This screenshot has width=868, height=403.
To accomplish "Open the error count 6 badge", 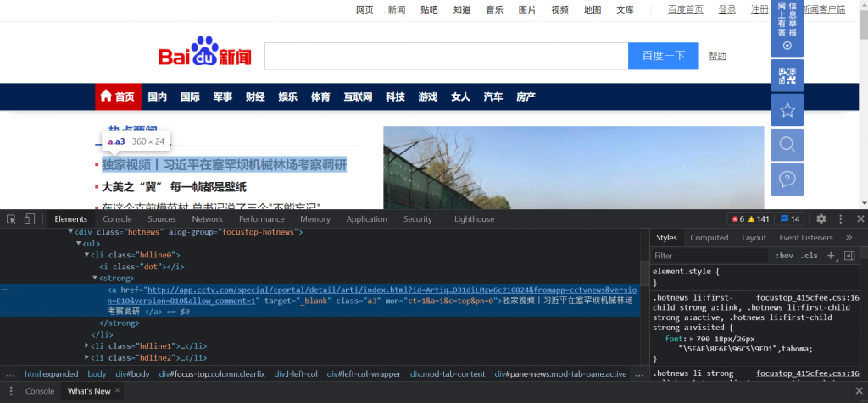I will [x=738, y=219].
